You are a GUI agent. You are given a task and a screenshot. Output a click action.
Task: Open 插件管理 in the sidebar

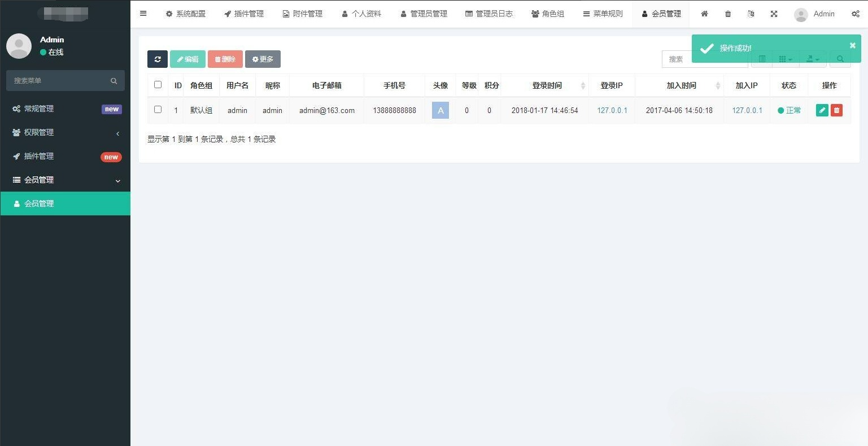pyautogui.click(x=66, y=156)
